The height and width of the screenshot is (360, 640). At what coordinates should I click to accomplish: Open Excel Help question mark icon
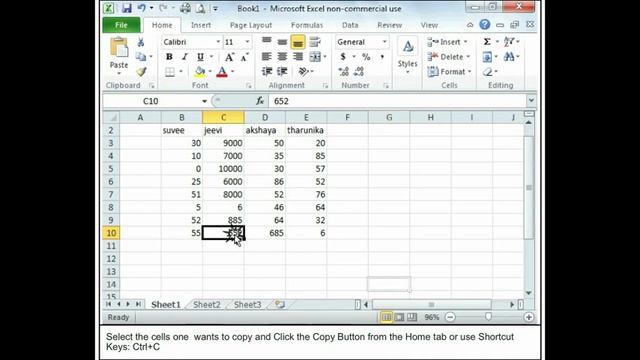484,24
